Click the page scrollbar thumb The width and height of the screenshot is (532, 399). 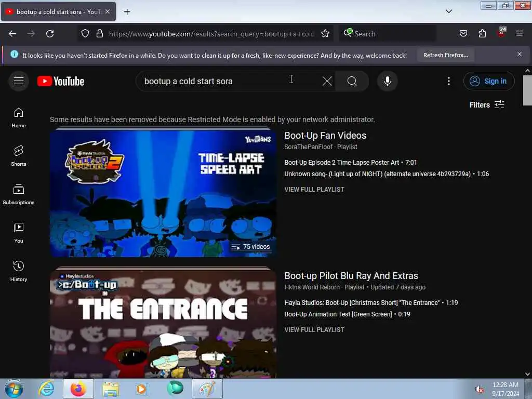pyautogui.click(x=527, y=90)
